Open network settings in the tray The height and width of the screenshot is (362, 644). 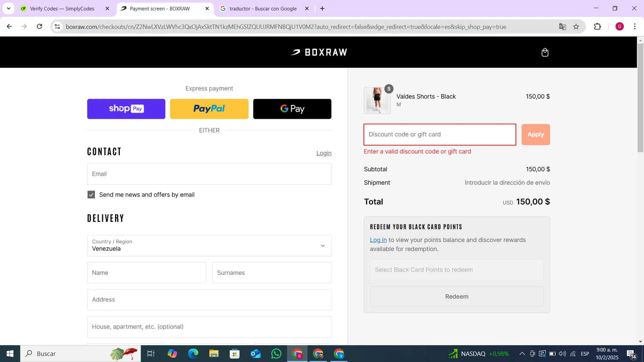tap(573, 354)
